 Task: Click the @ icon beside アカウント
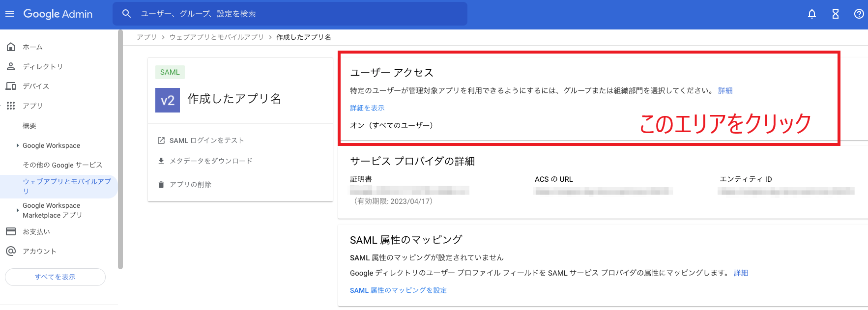tap(11, 251)
